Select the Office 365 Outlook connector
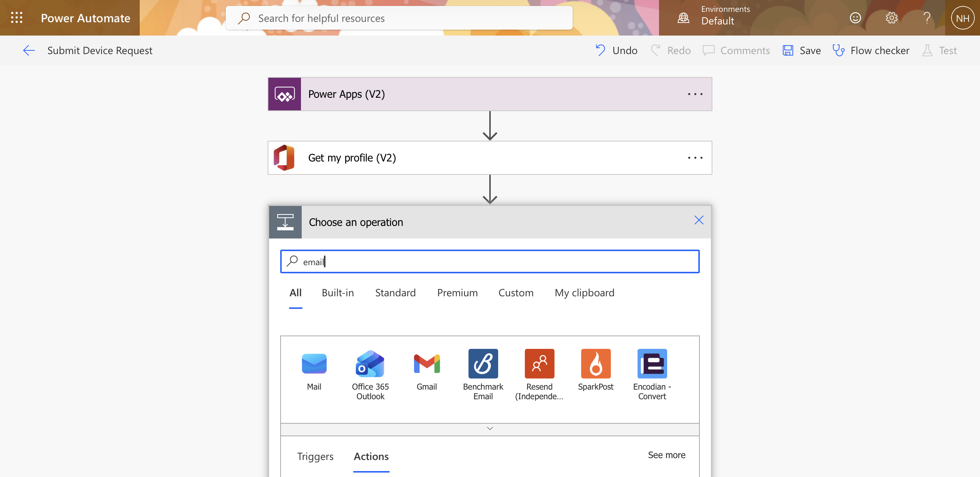 coord(370,375)
